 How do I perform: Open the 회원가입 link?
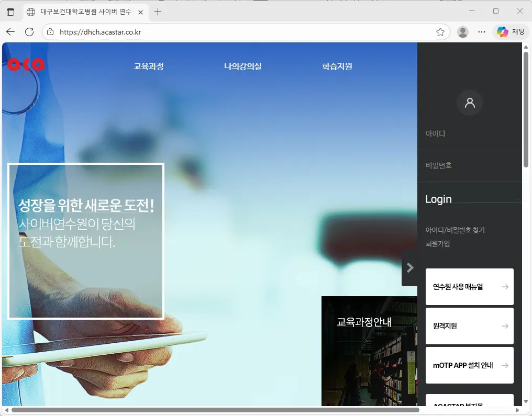click(x=438, y=243)
